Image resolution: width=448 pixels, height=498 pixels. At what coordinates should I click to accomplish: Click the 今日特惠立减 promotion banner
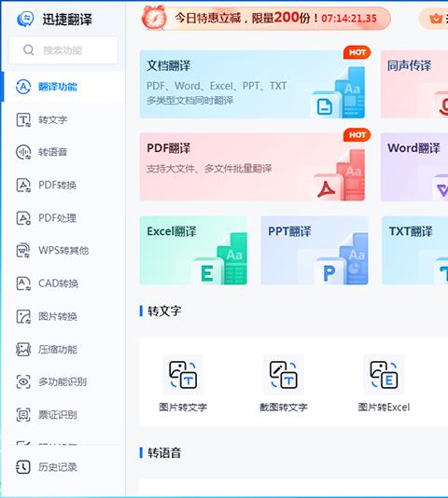pos(266,18)
